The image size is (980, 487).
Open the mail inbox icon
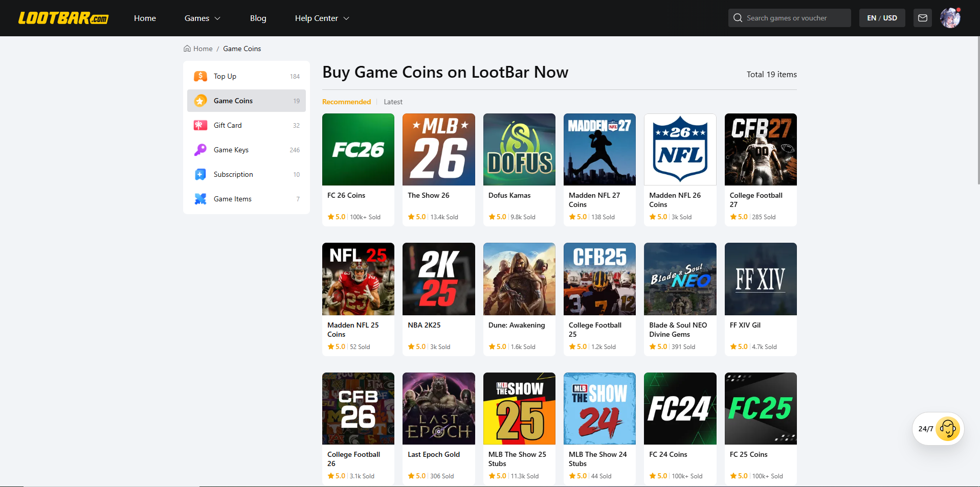click(923, 18)
